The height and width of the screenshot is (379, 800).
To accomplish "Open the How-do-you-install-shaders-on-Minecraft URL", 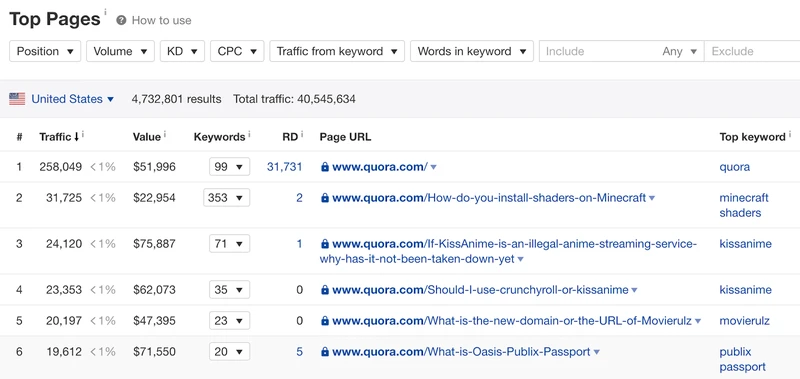I will coord(489,197).
